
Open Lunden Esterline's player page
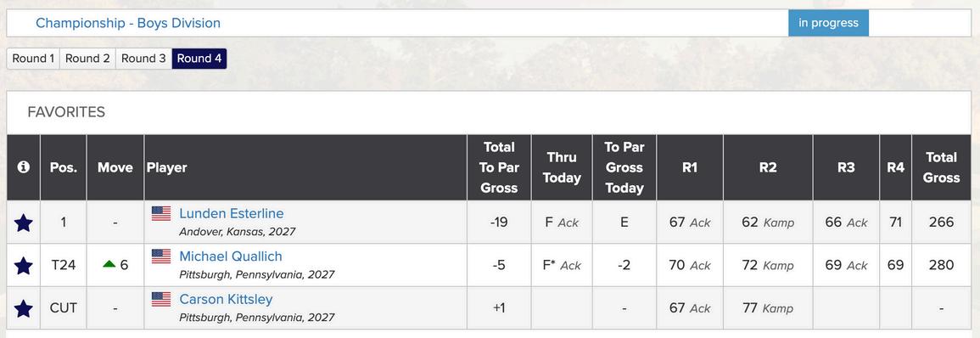click(x=232, y=213)
